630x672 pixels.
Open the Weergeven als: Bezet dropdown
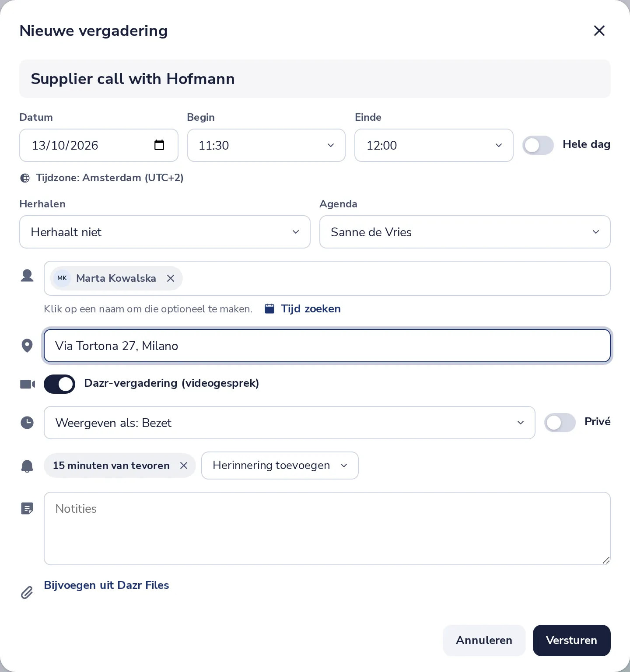(x=290, y=423)
